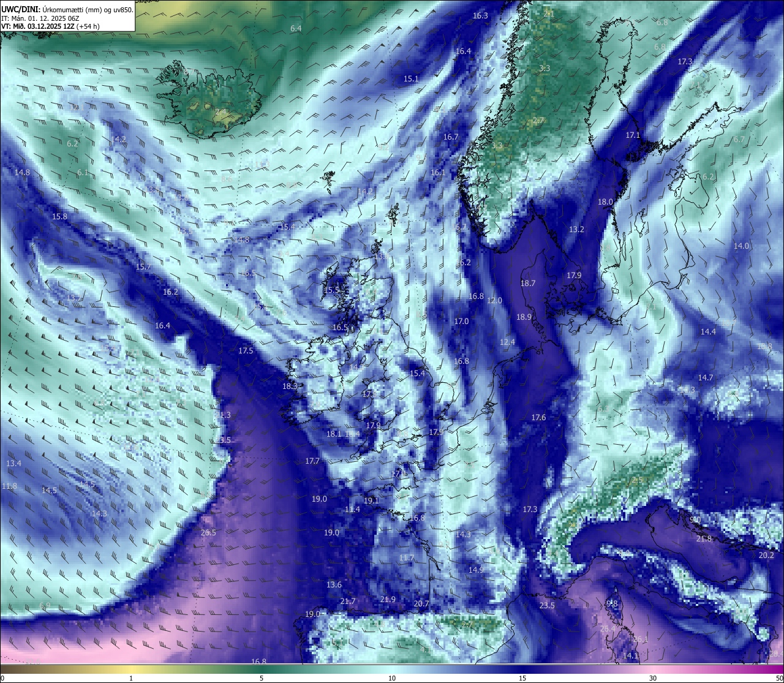Viewport: 784px width, 683px height.
Task: Click the 21.8 value label
Action: pyautogui.click(x=704, y=539)
